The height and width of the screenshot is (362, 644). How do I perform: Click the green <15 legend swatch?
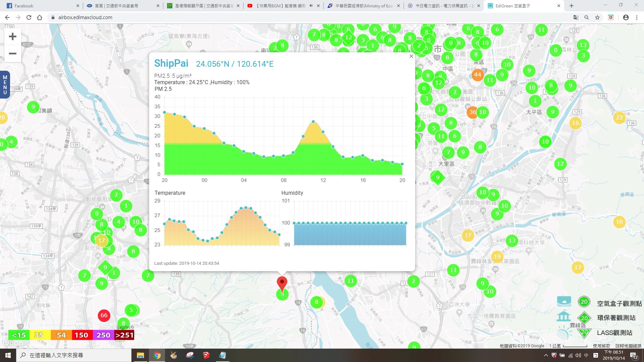19,335
